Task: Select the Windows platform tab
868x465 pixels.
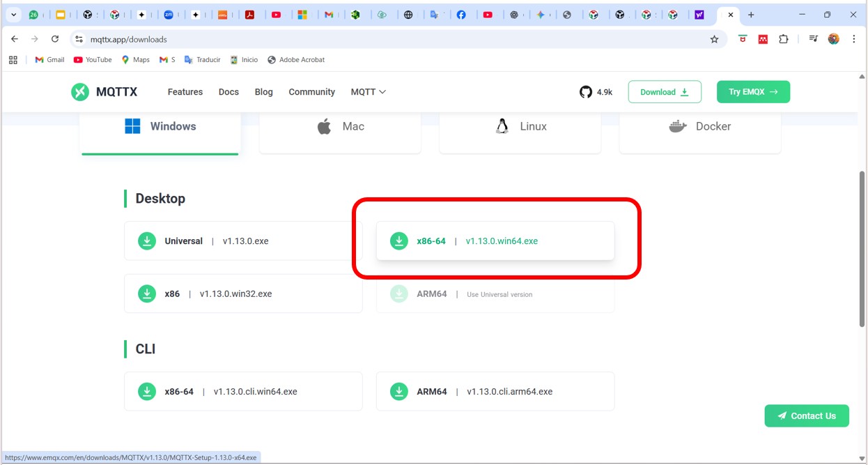Action: tap(160, 127)
